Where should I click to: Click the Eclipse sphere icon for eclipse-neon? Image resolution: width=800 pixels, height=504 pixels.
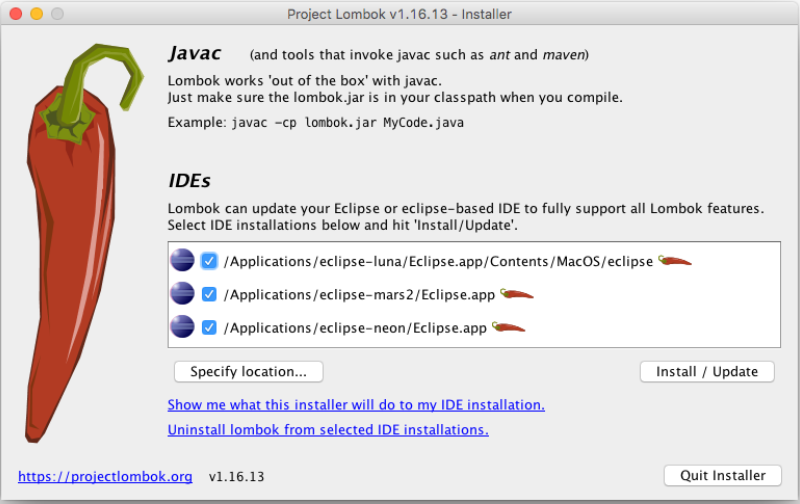182,326
